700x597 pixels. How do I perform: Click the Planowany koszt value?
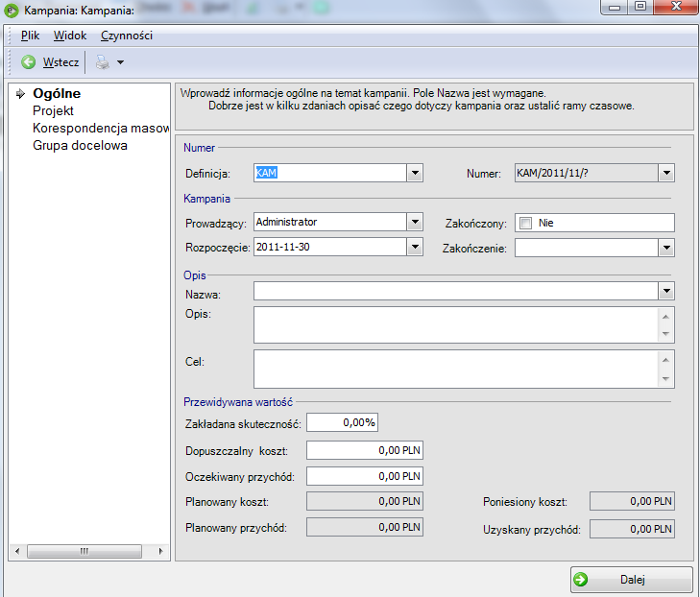pos(365,501)
